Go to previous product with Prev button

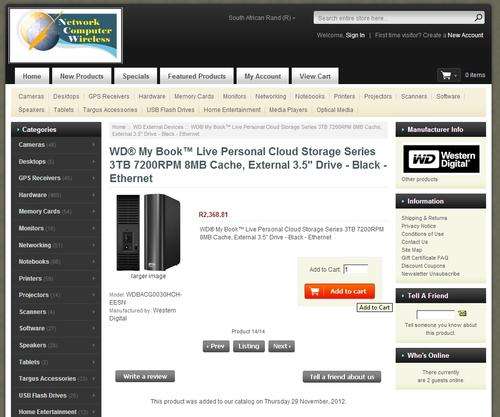(216, 346)
